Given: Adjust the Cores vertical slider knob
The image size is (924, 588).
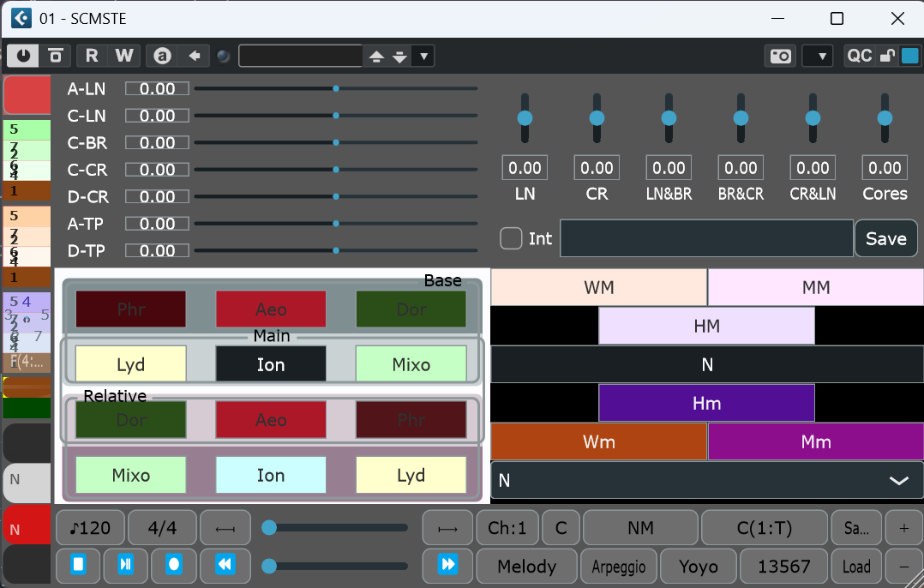Looking at the screenshot, I should (885, 118).
